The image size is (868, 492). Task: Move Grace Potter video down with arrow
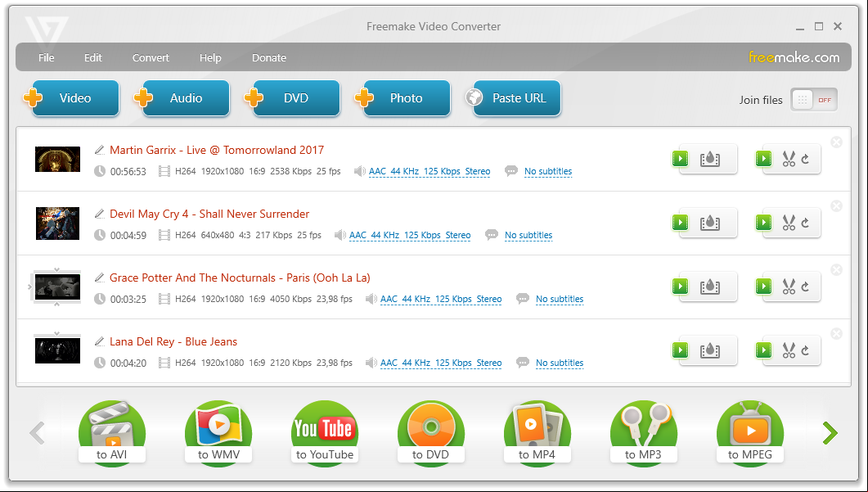tap(57, 304)
